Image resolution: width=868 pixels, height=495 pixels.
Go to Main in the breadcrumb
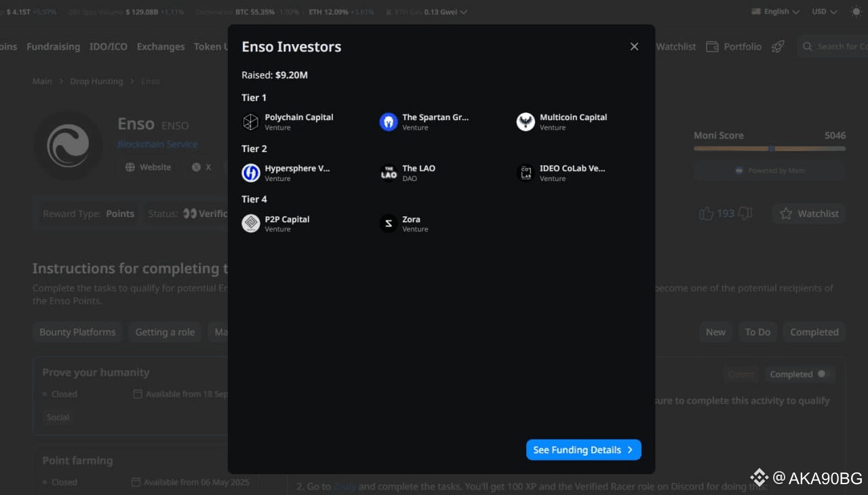click(42, 81)
